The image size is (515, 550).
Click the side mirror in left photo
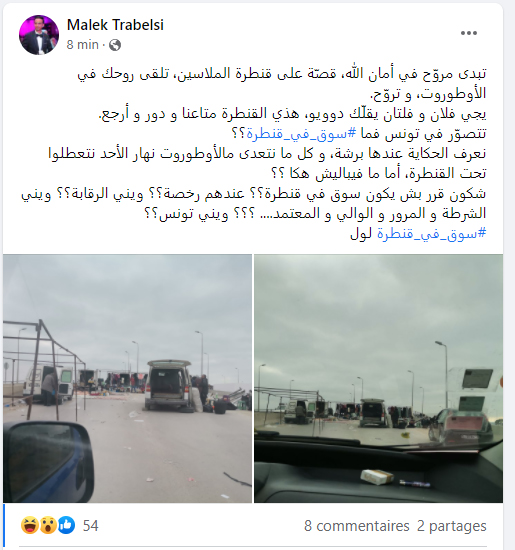coord(48,462)
